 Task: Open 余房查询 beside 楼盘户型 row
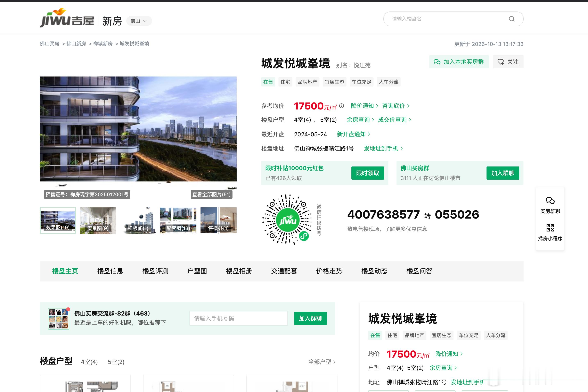pyautogui.click(x=360, y=120)
